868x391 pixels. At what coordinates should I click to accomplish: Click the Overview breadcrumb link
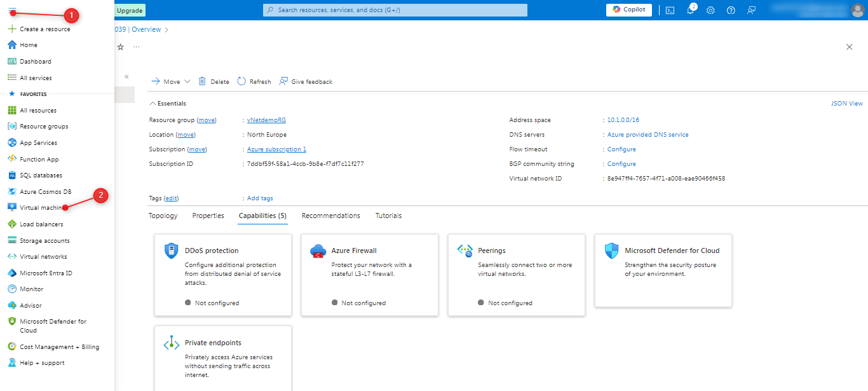(146, 29)
